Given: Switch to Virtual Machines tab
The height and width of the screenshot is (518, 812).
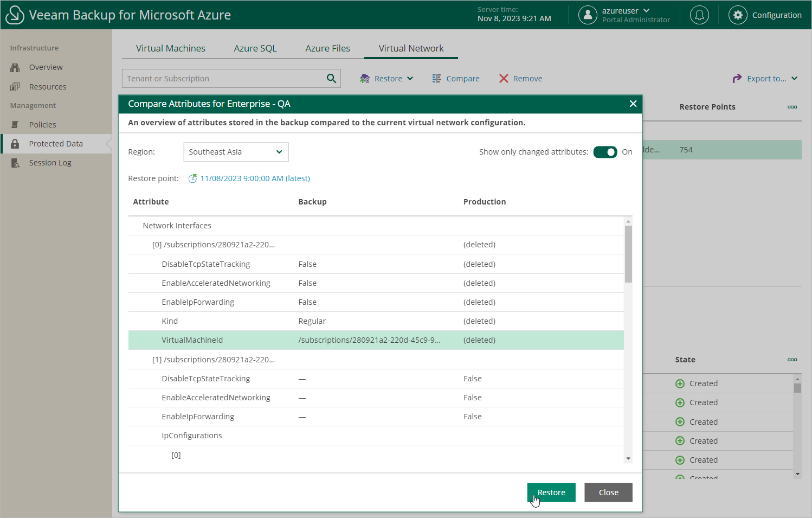Looking at the screenshot, I should 171,48.
